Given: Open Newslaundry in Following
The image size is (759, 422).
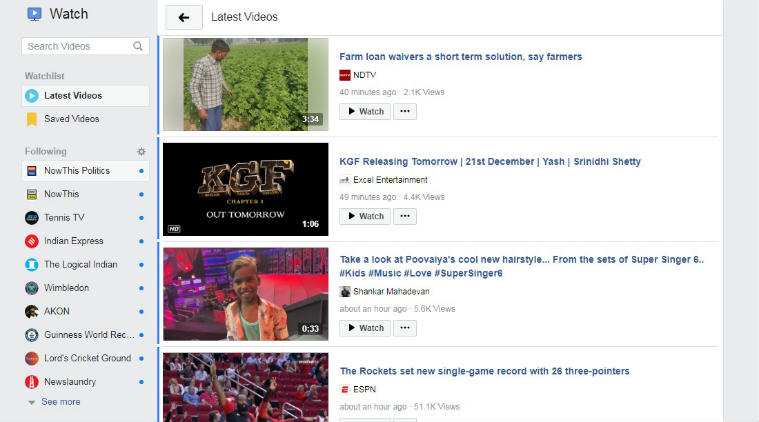Looking at the screenshot, I should coord(85,382).
